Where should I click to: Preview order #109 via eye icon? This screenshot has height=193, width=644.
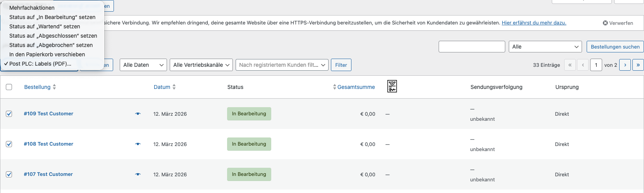[x=138, y=114]
